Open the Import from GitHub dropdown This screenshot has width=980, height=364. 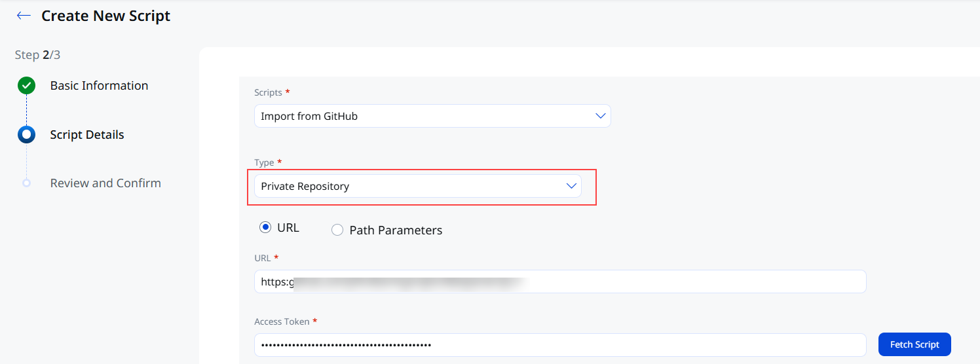click(432, 116)
